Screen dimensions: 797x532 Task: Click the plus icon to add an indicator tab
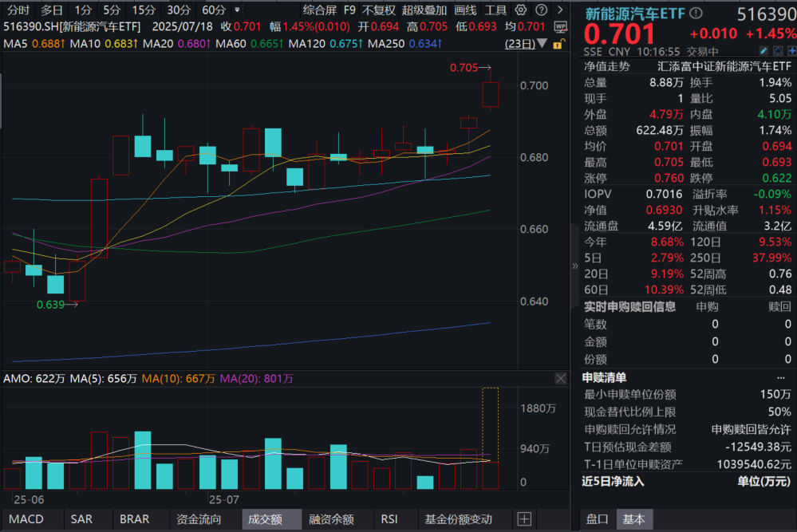(x=525, y=519)
